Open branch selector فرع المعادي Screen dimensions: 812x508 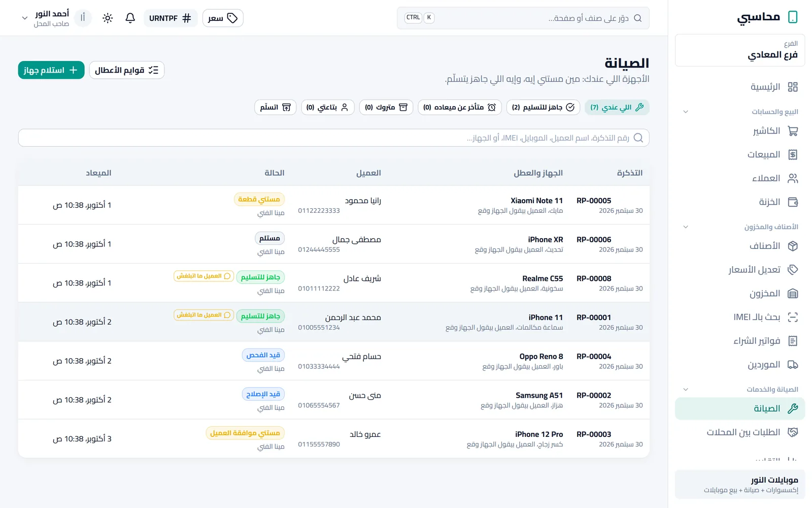tap(740, 50)
